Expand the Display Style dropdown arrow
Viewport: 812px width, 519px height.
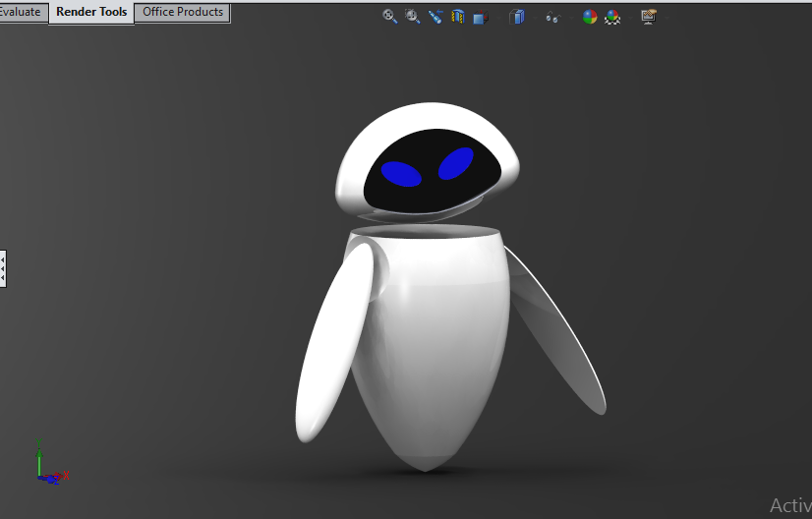pyautogui.click(x=535, y=18)
